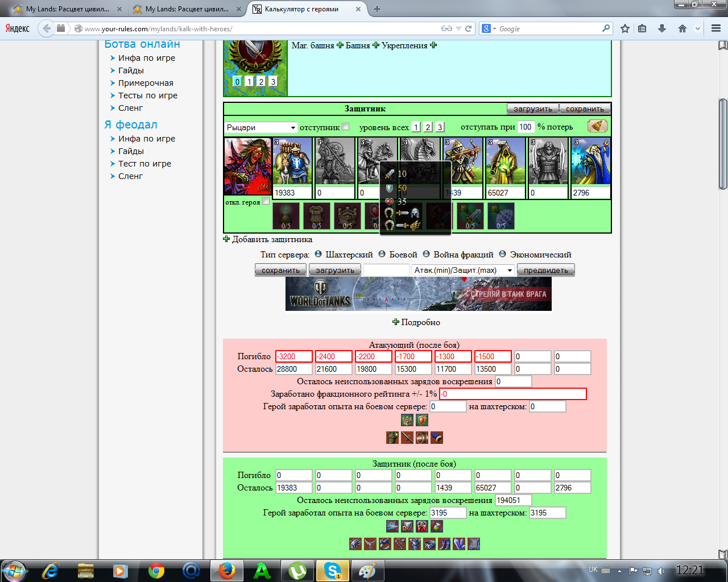Screen dimensions: 728x582
Task: Click defender panel 'сохранить' button
Action: [585, 109]
